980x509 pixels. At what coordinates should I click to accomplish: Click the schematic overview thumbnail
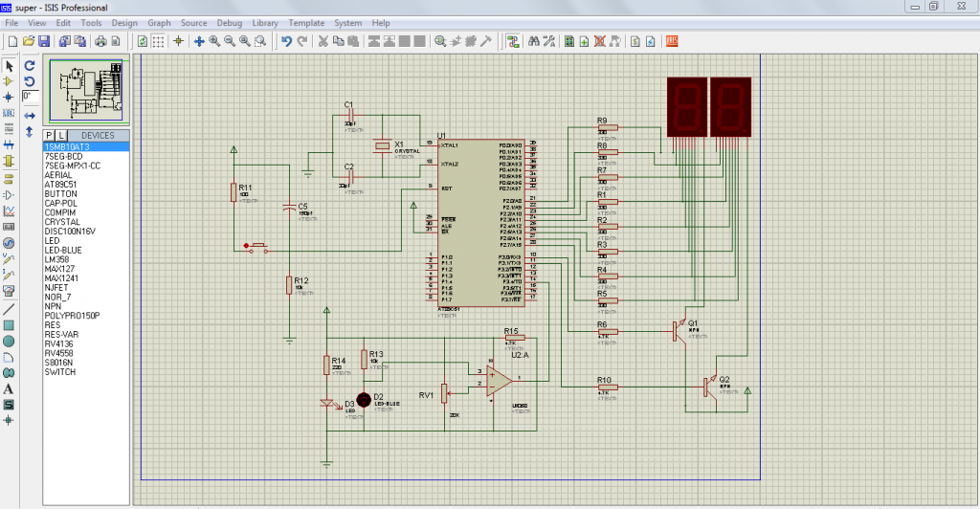[86, 90]
